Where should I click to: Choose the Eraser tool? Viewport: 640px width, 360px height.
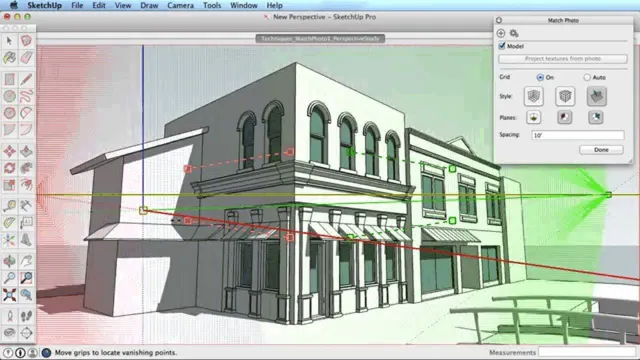coord(26,58)
